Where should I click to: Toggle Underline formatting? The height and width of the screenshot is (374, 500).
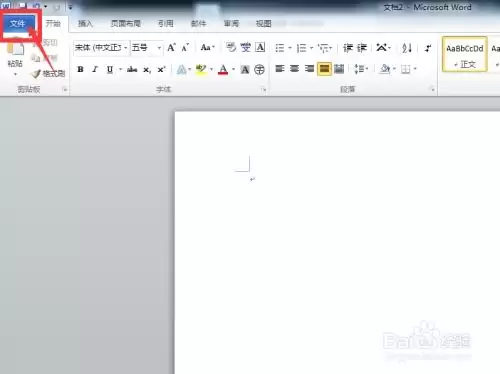tap(110, 69)
